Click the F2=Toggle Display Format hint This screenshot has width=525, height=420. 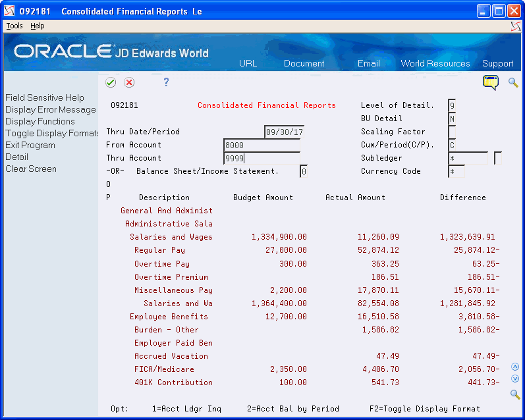425,409
